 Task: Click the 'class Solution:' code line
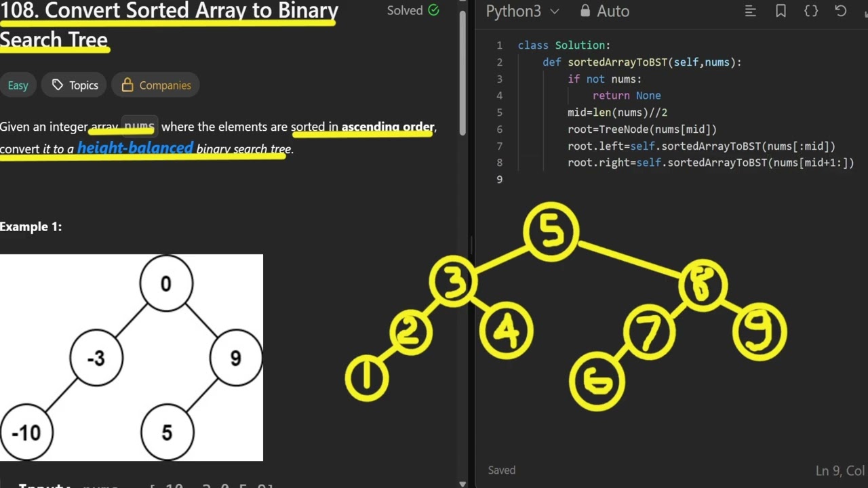pyautogui.click(x=564, y=45)
